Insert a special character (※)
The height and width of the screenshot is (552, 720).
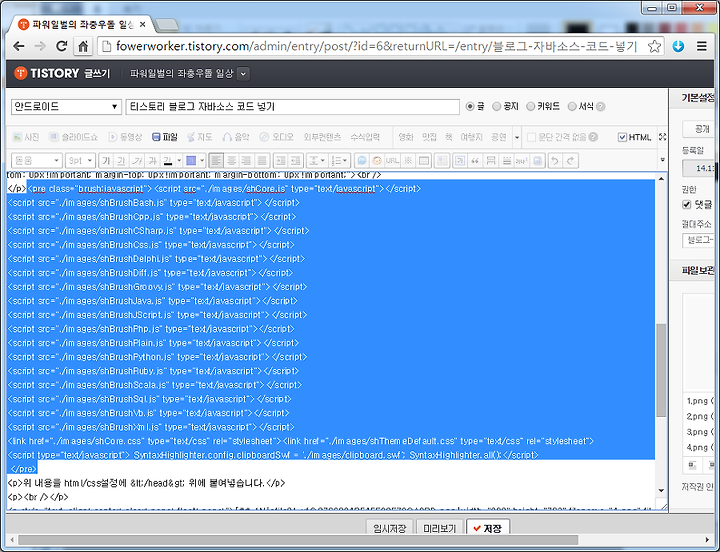[x=408, y=161]
